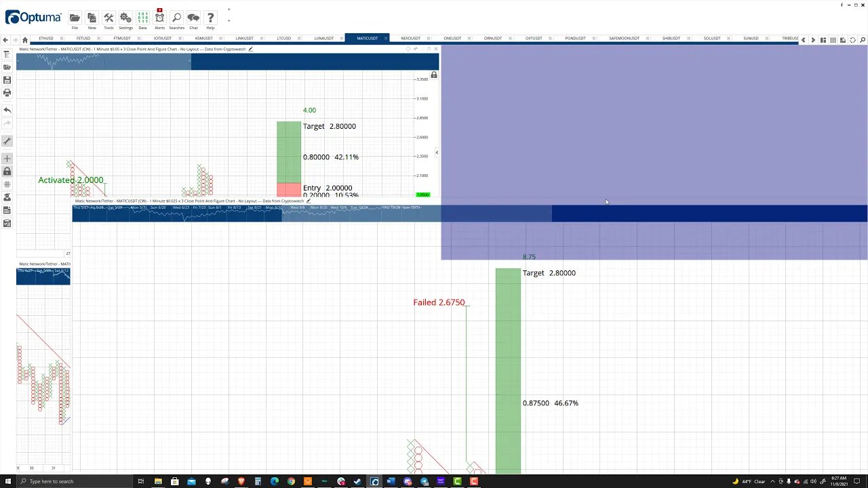
Task: Toggle the lock icon on the price scale
Action: pos(434,75)
